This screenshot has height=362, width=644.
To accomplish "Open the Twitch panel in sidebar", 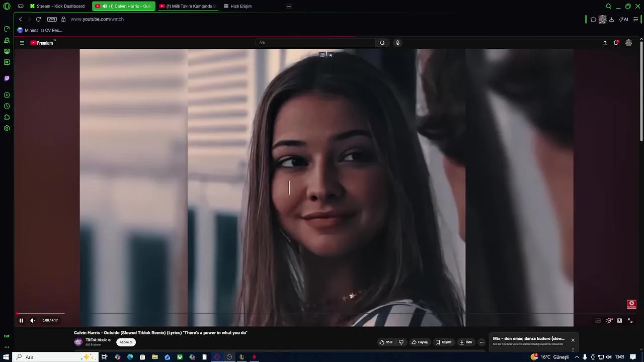I will click(7, 78).
